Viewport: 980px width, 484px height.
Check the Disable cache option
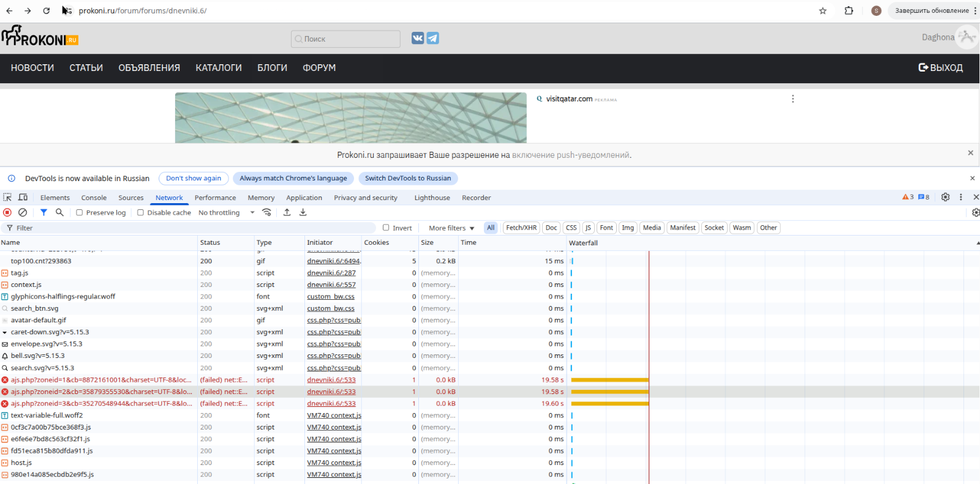click(x=140, y=213)
